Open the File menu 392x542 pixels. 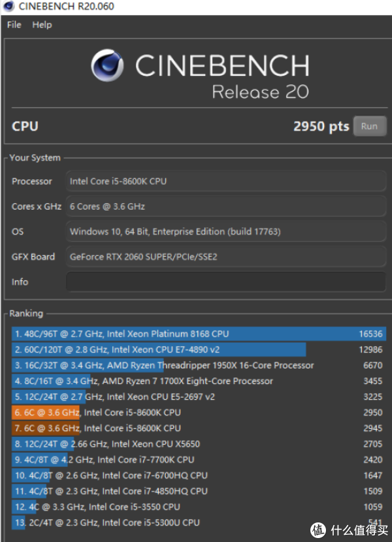14,25
